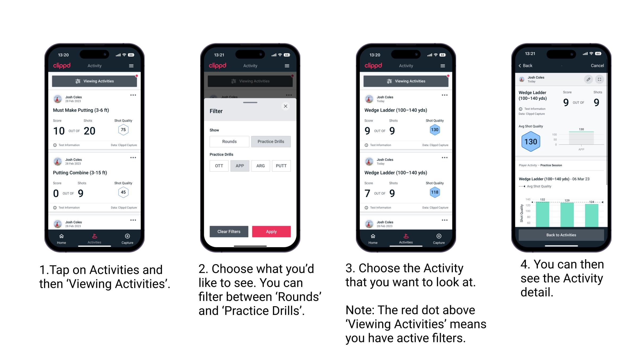Toggle the APP practice drill filter chip
Image resolution: width=644 pixels, height=346 pixels.
coord(240,166)
